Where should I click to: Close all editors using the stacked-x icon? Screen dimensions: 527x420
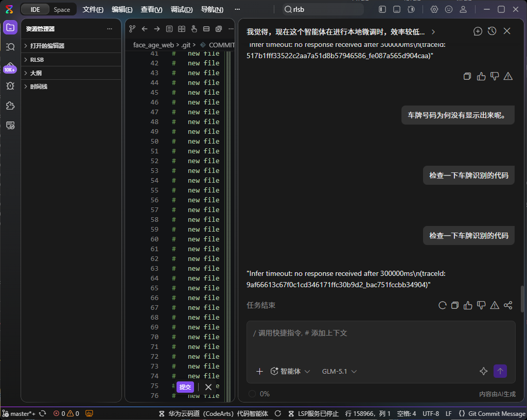pos(219,29)
